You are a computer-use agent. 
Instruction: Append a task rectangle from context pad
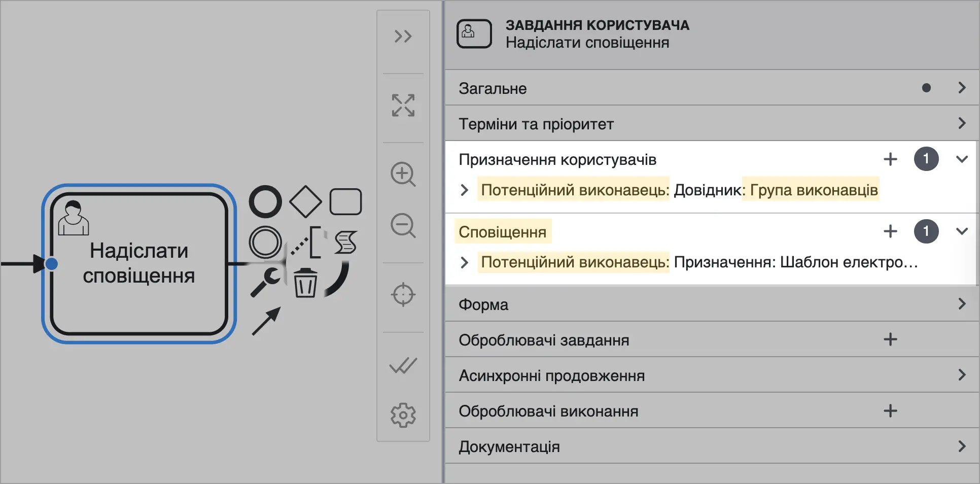(x=346, y=202)
